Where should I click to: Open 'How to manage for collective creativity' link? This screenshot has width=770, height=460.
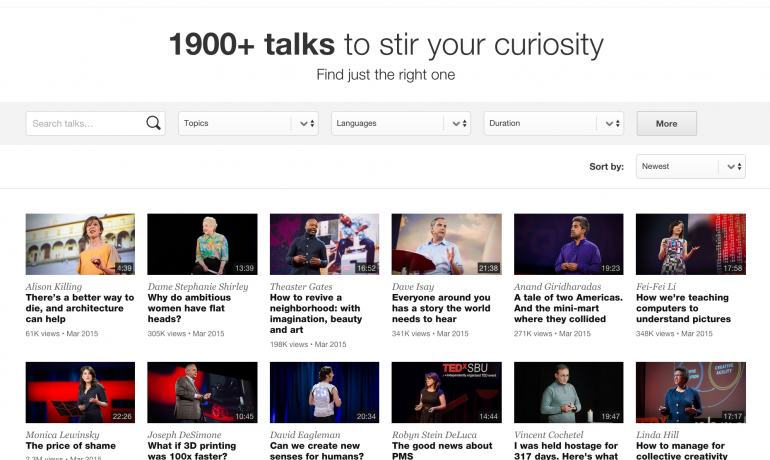point(682,451)
